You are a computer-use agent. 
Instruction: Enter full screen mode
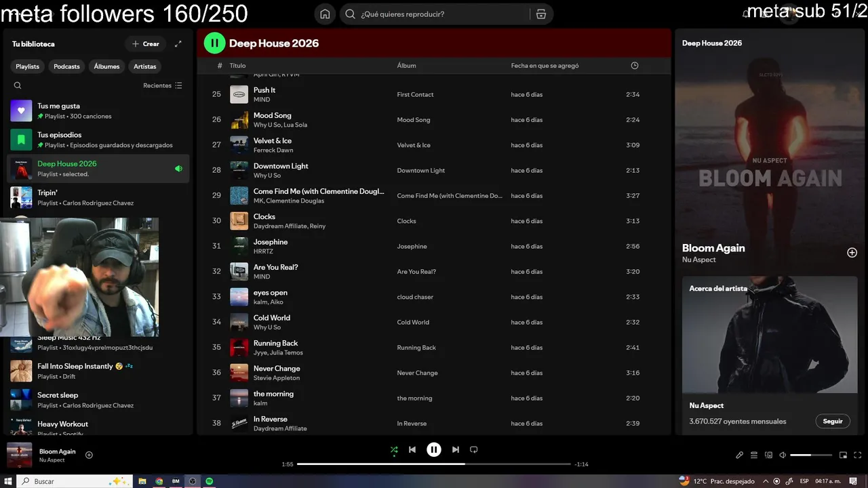pyautogui.click(x=858, y=455)
